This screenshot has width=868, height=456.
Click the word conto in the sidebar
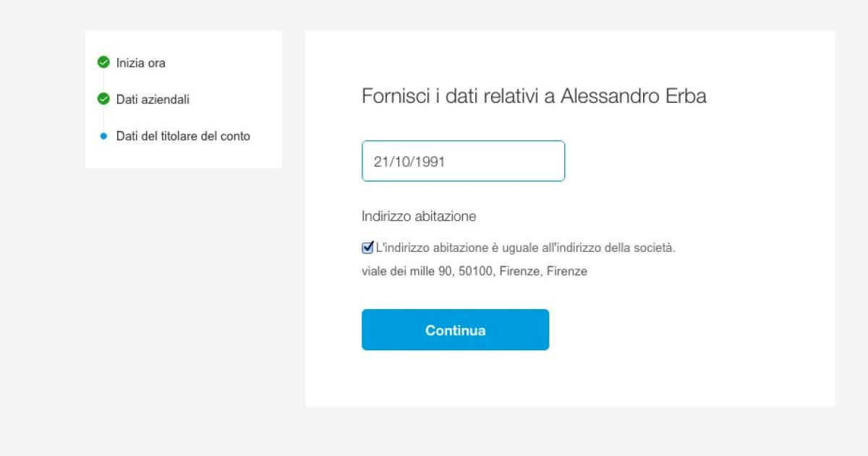click(x=235, y=136)
